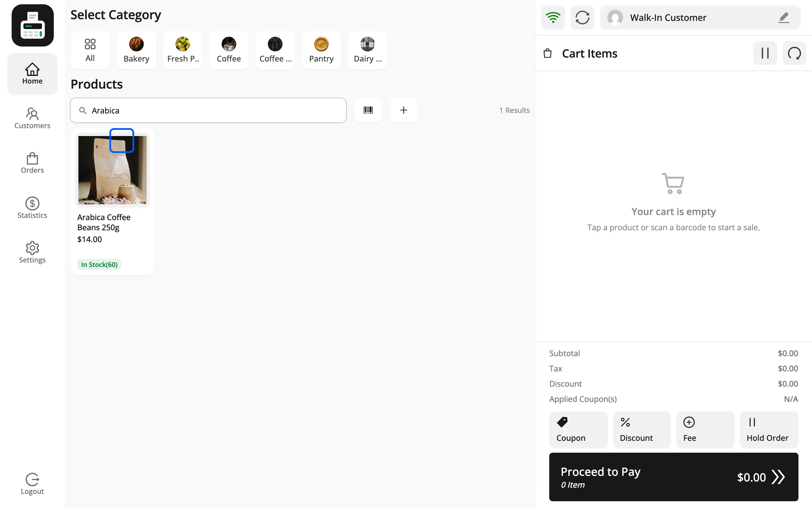The width and height of the screenshot is (812, 508).
Task: Select the Pantry category
Action: (x=321, y=50)
